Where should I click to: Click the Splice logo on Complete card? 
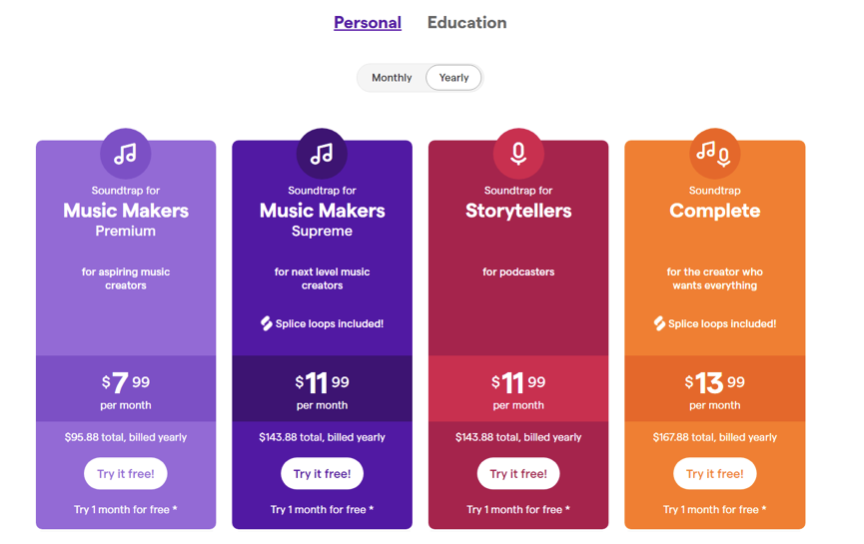point(660,323)
